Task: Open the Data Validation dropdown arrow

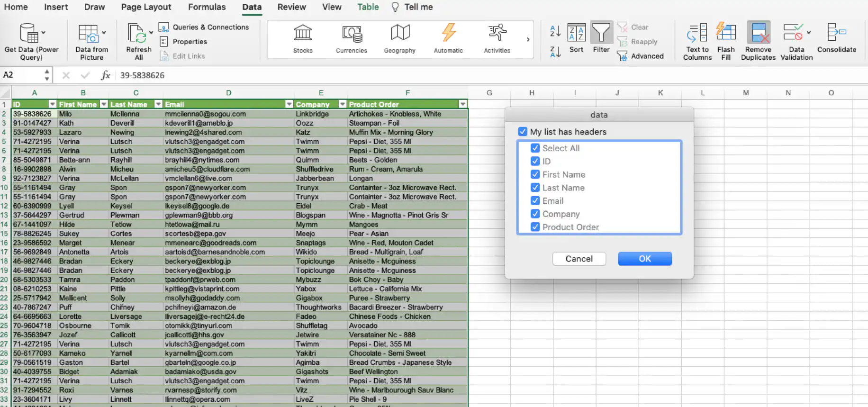Action: click(x=809, y=32)
